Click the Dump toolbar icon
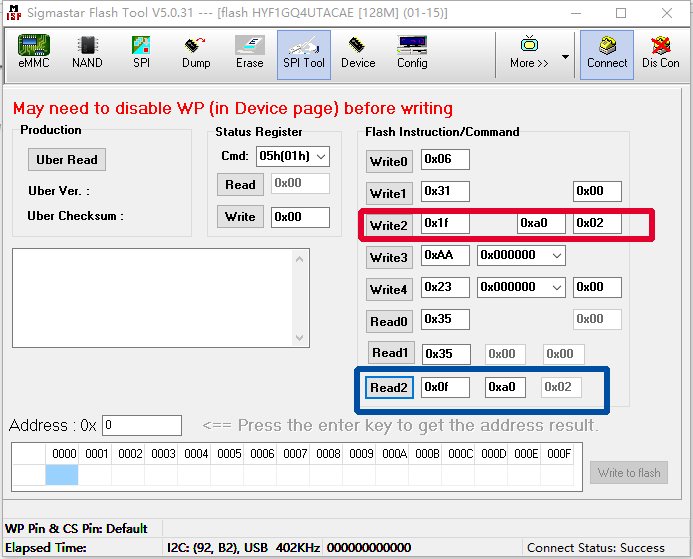Image resolution: width=693 pixels, height=559 pixels. tap(196, 52)
